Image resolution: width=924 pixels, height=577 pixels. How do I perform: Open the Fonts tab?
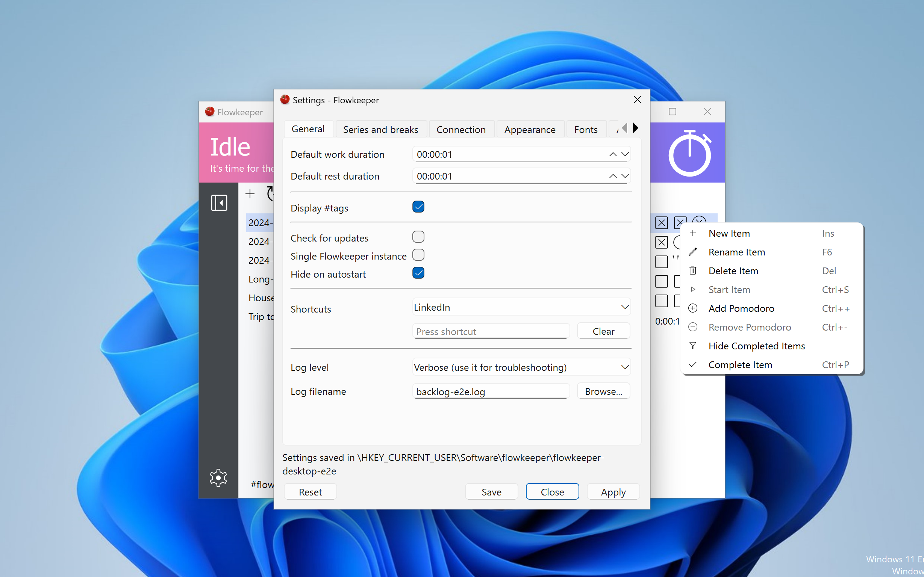(586, 130)
